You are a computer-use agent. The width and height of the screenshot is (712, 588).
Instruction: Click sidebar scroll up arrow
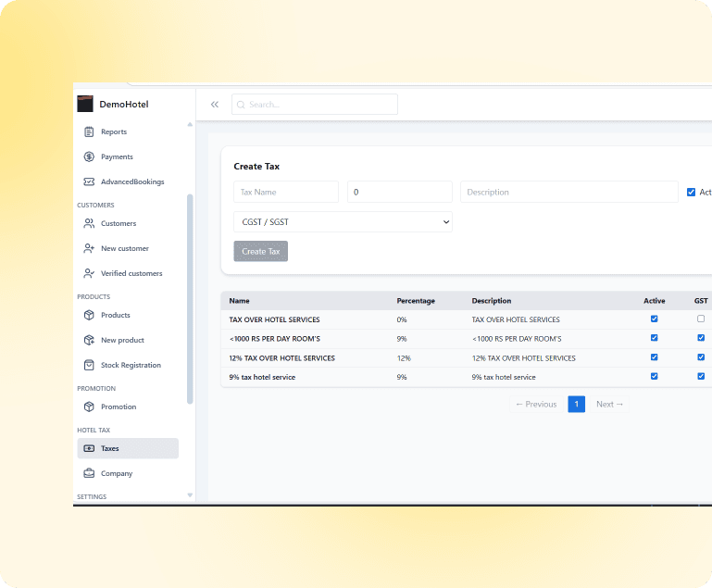coord(190,124)
